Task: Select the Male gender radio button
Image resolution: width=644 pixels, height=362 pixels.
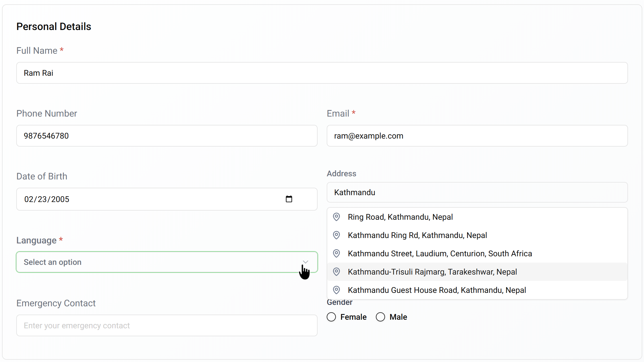Action: coord(380,317)
